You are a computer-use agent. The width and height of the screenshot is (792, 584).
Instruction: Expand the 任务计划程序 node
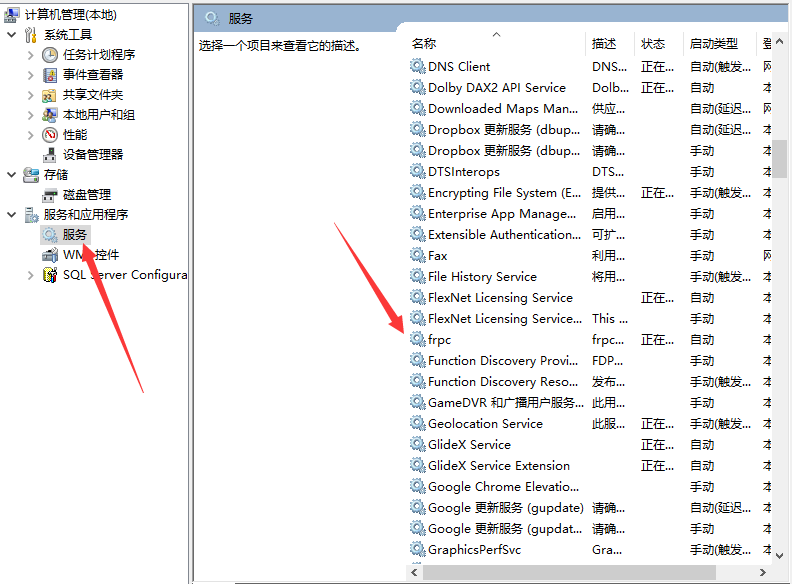pos(30,55)
